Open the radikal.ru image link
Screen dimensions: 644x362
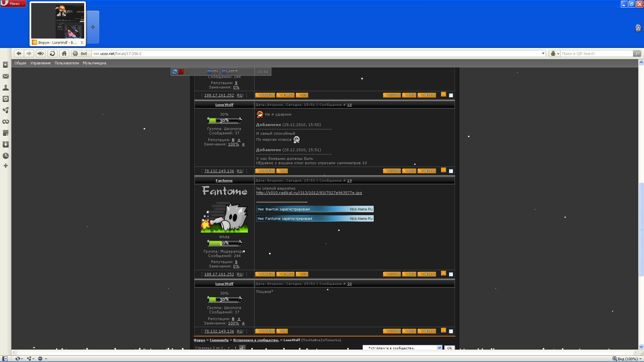coord(309,193)
